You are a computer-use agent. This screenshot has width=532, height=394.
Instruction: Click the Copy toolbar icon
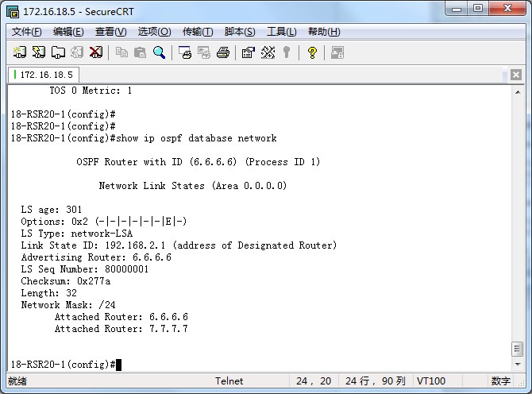[121, 53]
